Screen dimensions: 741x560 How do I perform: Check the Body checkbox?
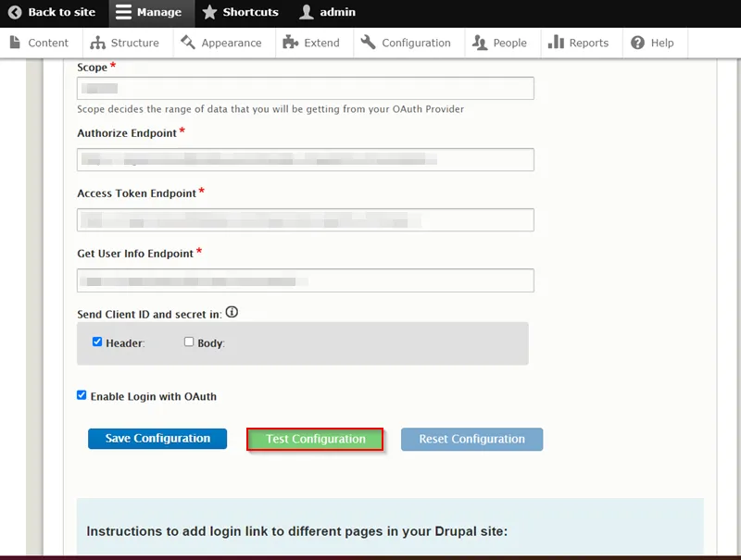point(189,342)
